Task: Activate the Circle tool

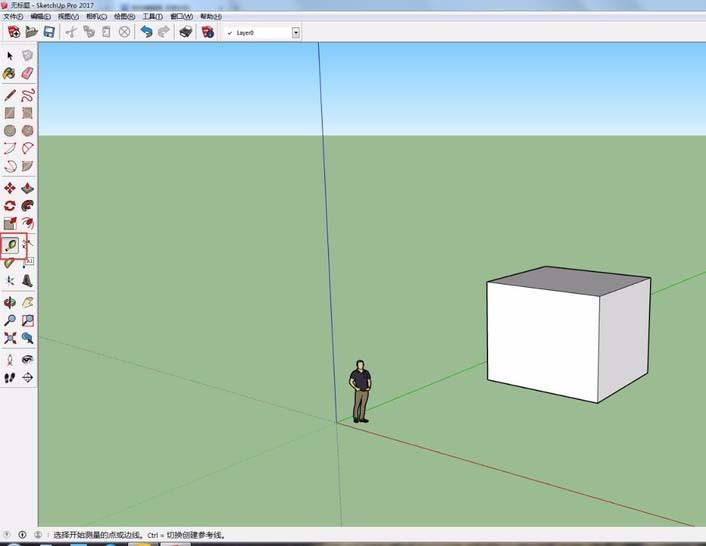Action: coord(10,131)
